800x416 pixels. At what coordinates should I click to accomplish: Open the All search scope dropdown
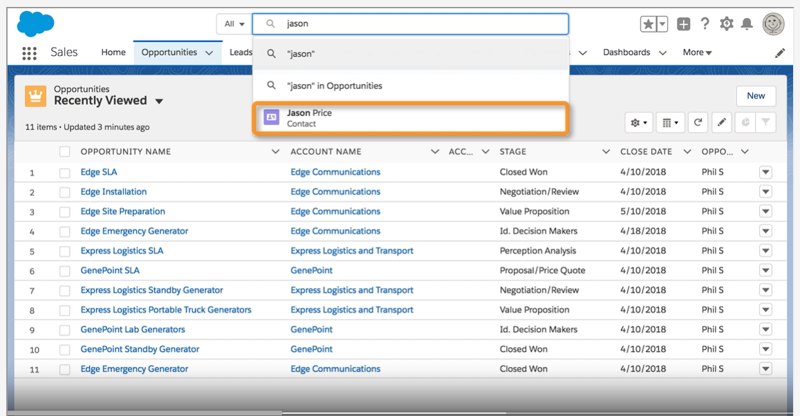[234, 24]
